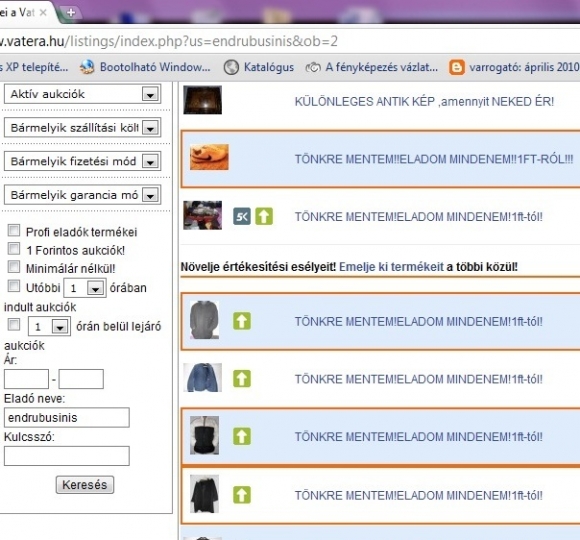Follow the Emelje ki termékeit link
The width and height of the screenshot is (580, 540).
[391, 267]
